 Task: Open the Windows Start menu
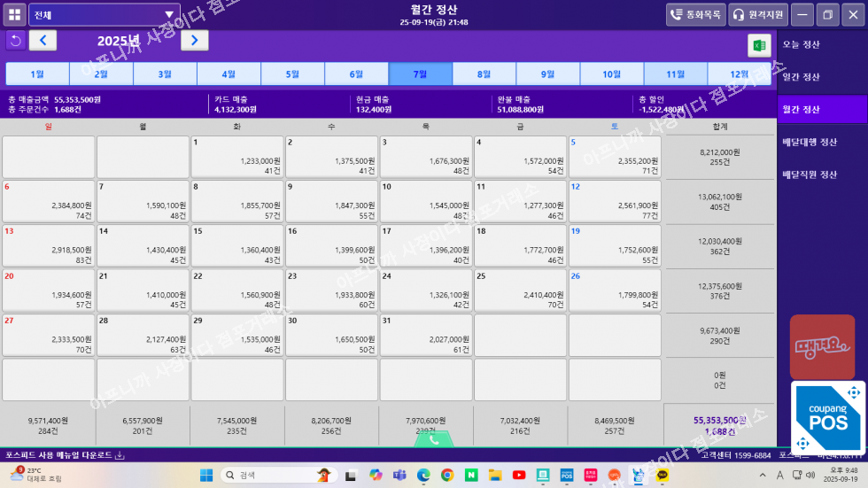[x=205, y=475]
